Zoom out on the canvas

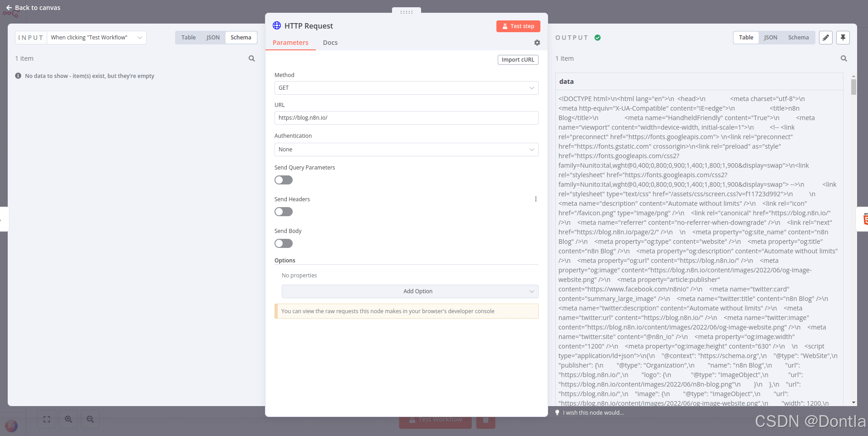[x=90, y=419]
